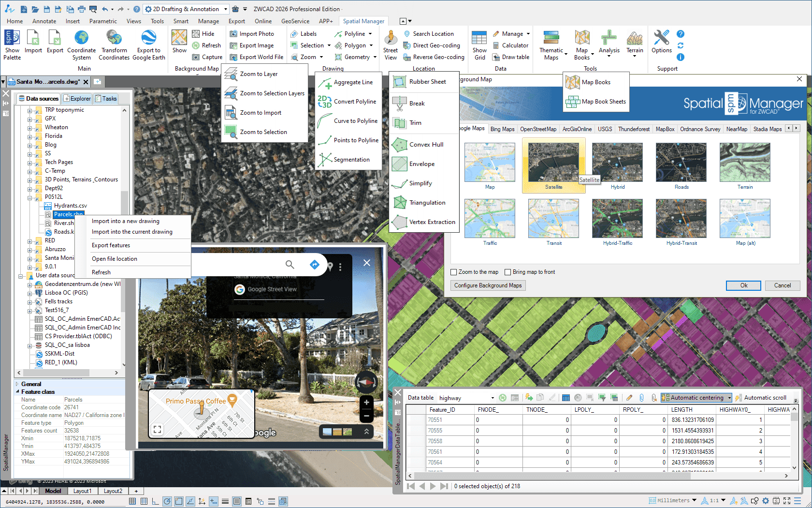
Task: Switch to the OpenStreetMap tab
Action: pyautogui.click(x=538, y=129)
